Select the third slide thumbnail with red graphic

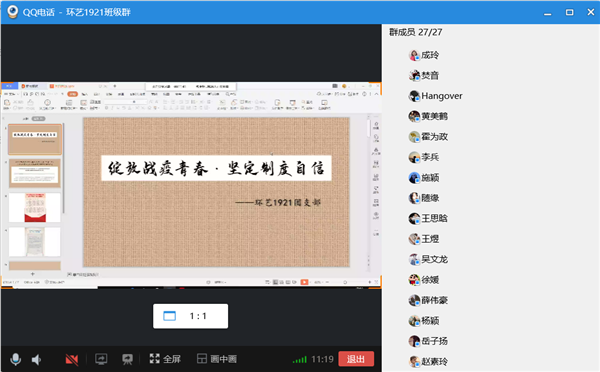click(x=35, y=207)
